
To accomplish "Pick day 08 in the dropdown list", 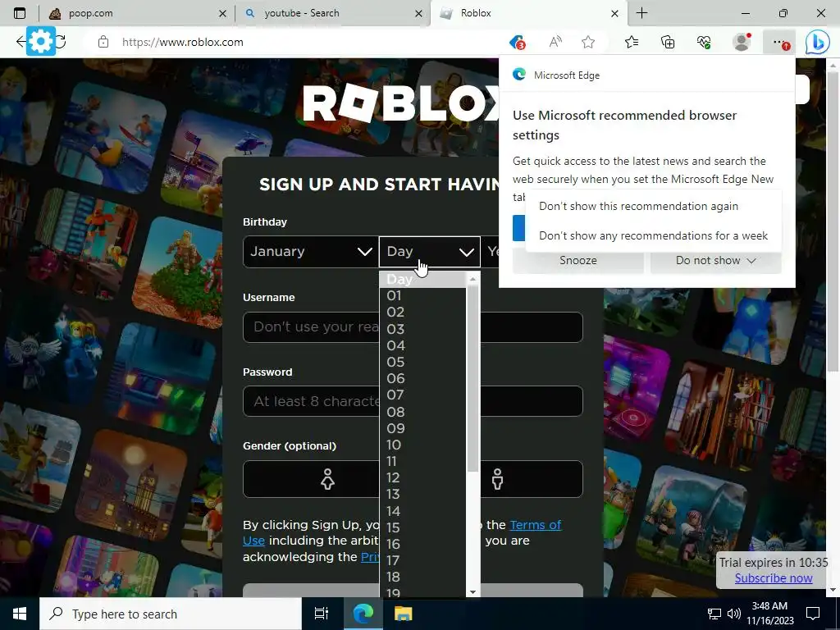I will 423,412.
